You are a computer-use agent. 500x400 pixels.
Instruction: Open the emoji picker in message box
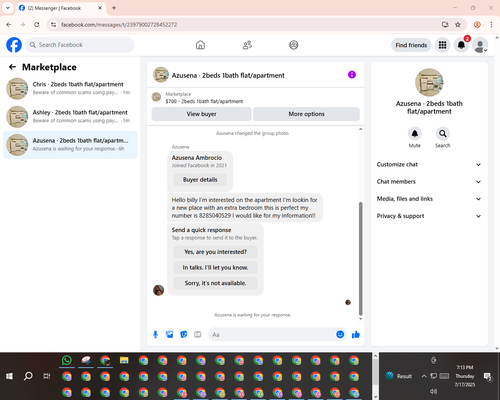pos(340,334)
